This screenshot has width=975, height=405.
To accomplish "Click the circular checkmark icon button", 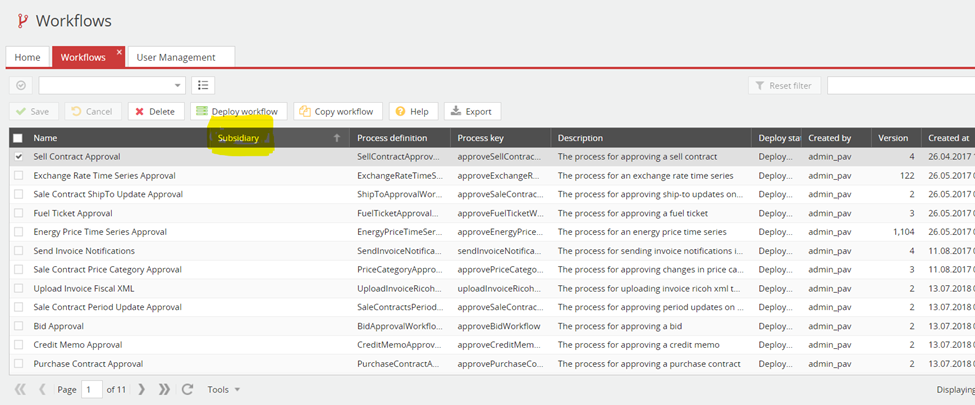I will coord(21,86).
